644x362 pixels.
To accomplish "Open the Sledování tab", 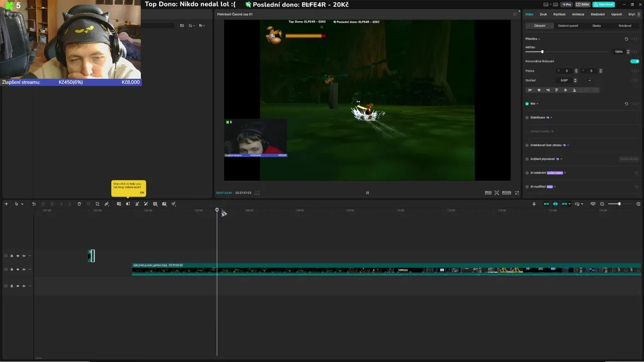I will point(598,14).
